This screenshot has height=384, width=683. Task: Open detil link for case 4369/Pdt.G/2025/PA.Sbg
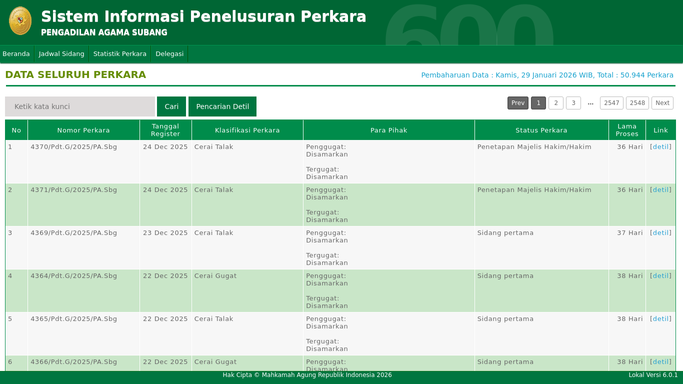(661, 233)
